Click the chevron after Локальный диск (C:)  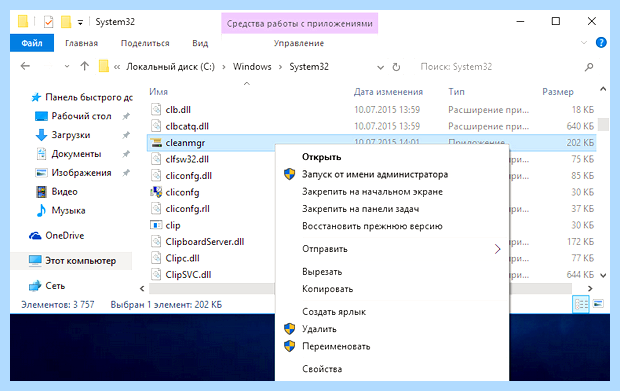coord(224,67)
